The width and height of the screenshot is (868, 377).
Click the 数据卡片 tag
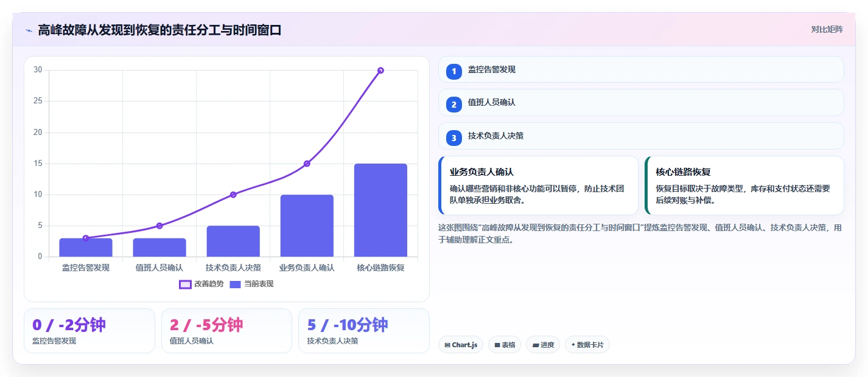[587, 345]
